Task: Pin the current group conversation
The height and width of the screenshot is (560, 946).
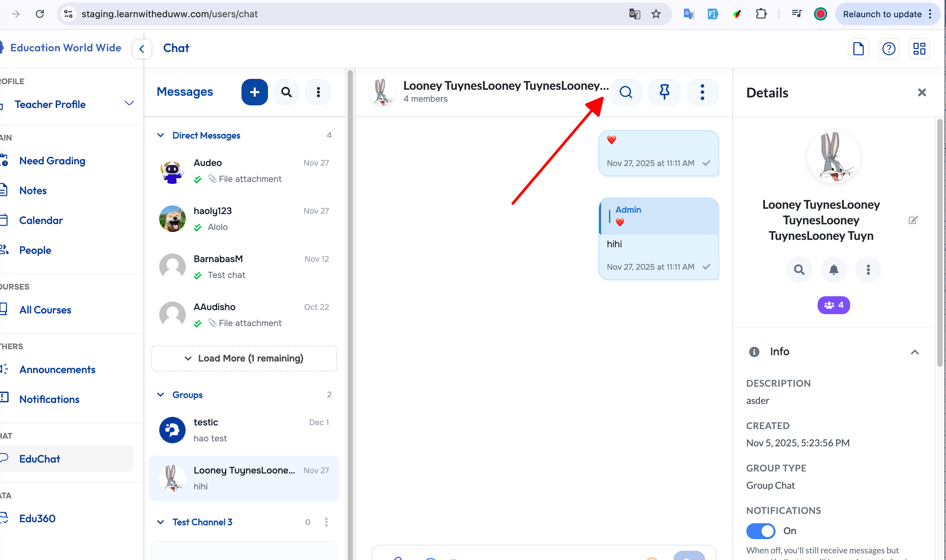Action: (664, 92)
